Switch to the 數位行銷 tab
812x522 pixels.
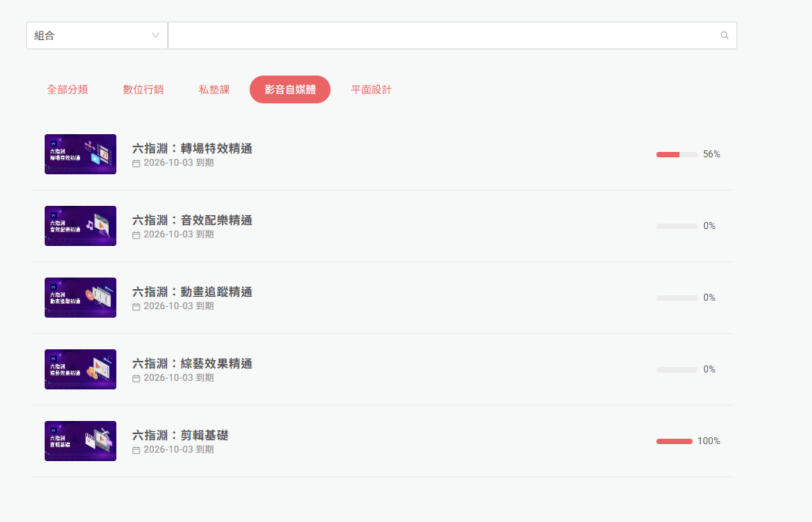pyautogui.click(x=143, y=89)
